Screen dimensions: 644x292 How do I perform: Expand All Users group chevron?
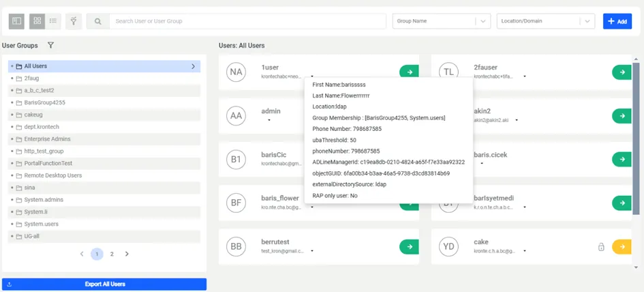click(193, 66)
